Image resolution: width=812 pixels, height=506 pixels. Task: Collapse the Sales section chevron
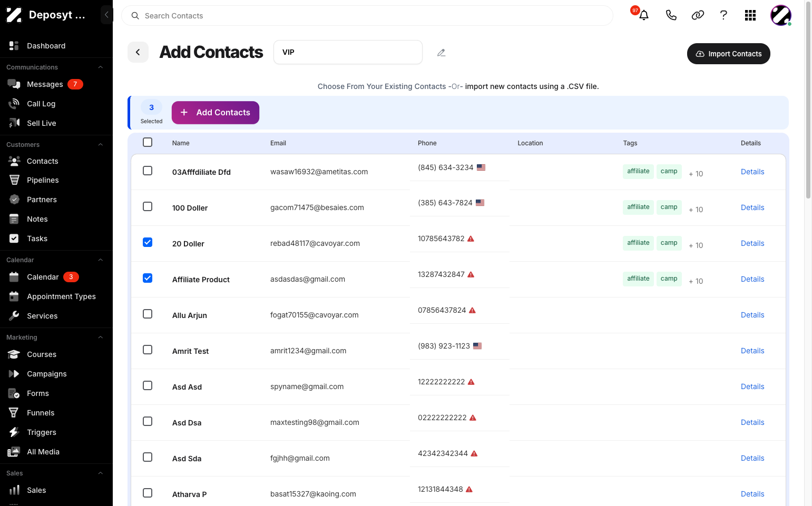(x=100, y=473)
